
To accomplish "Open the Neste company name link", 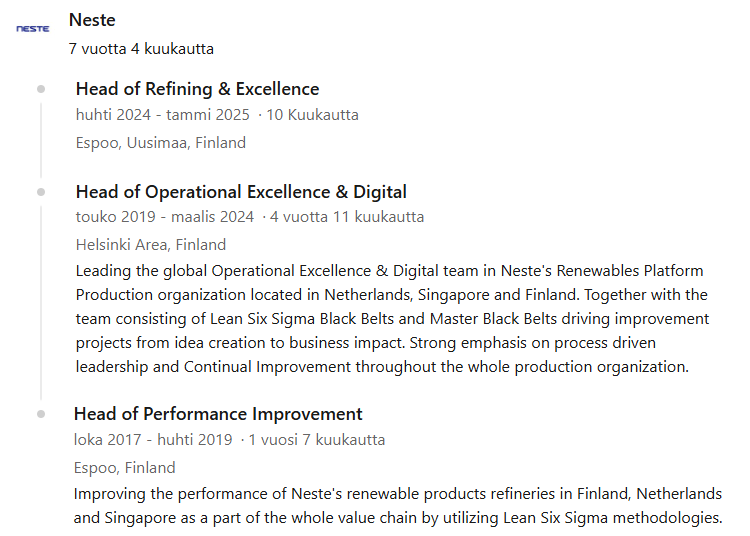I will point(92,20).
